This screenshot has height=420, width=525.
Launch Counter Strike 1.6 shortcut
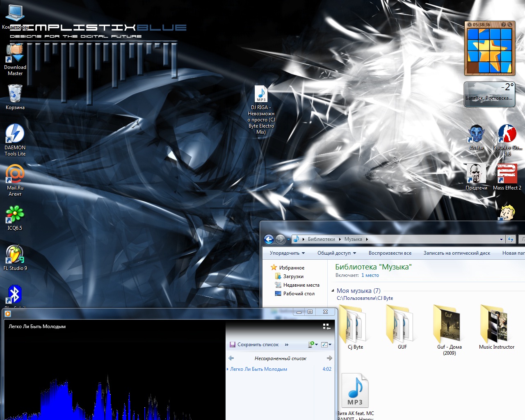tap(507, 140)
